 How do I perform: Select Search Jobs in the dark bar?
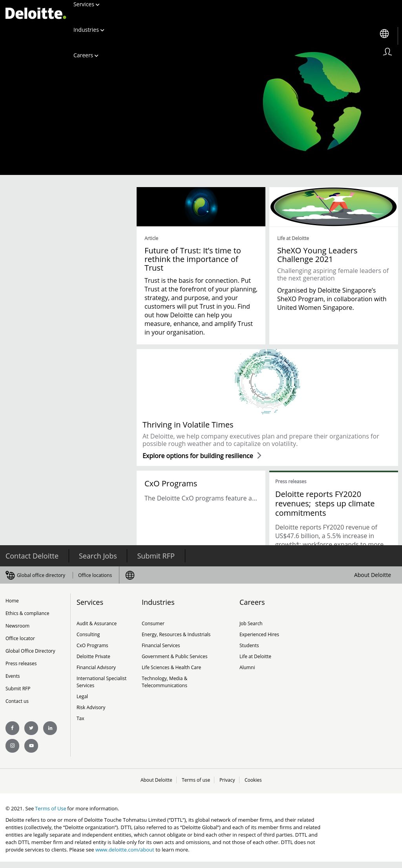[x=97, y=556]
